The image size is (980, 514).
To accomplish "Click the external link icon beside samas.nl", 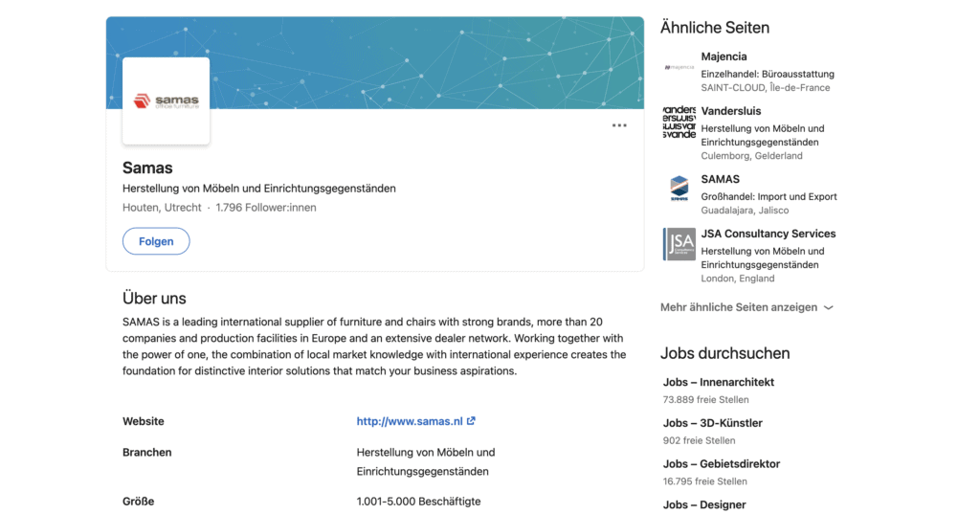I will click(x=471, y=421).
